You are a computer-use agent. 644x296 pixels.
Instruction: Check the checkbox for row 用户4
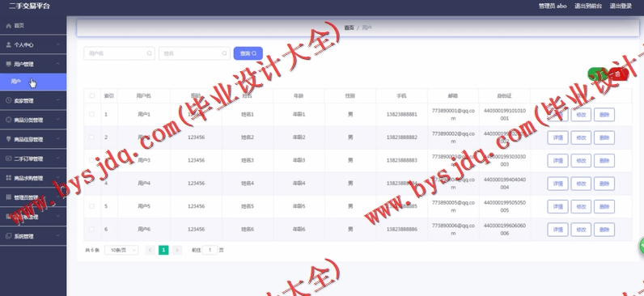click(x=91, y=183)
